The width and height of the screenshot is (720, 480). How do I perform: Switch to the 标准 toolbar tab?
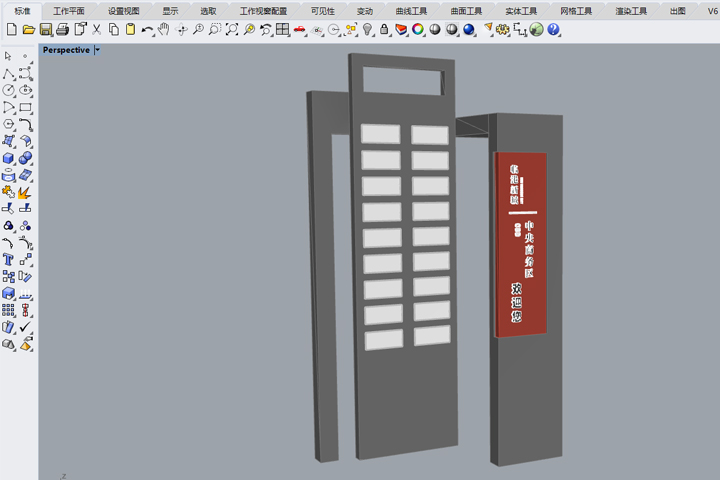pos(22,11)
